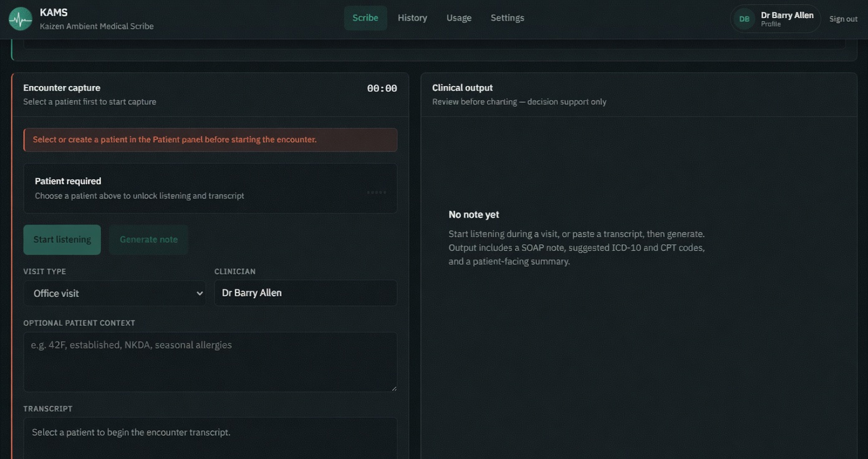Go to the Usage tab

click(459, 18)
